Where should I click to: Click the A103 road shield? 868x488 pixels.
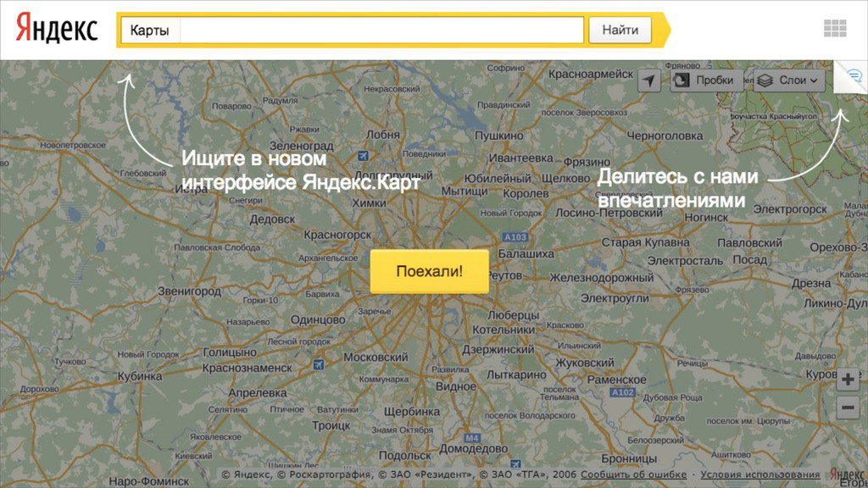[x=515, y=237]
